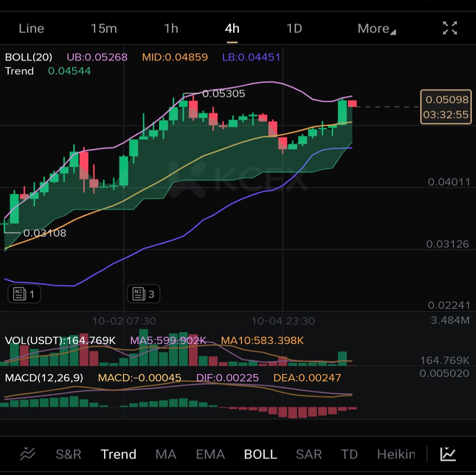Tap the 0.03126 price axis label
476x475 pixels.
point(448,244)
